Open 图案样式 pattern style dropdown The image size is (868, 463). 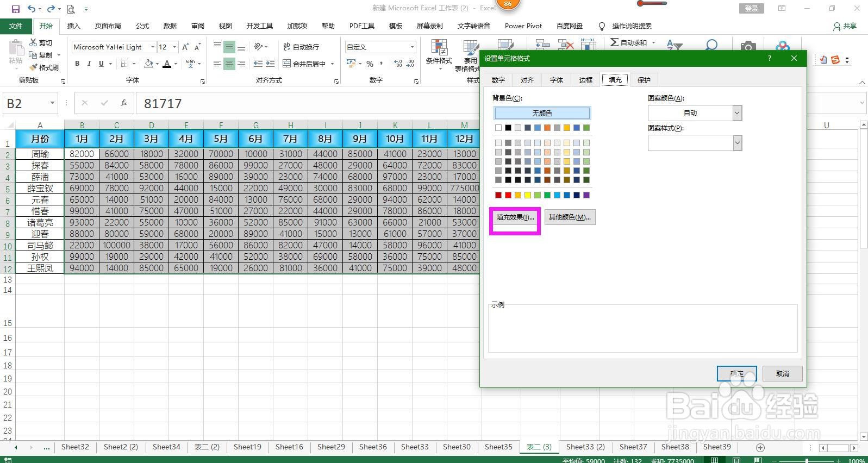point(737,143)
